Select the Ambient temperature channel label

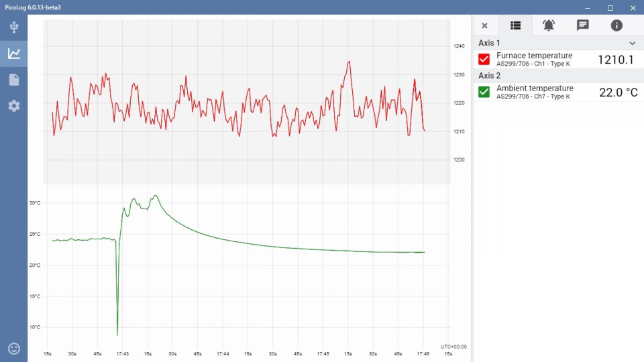pos(535,88)
